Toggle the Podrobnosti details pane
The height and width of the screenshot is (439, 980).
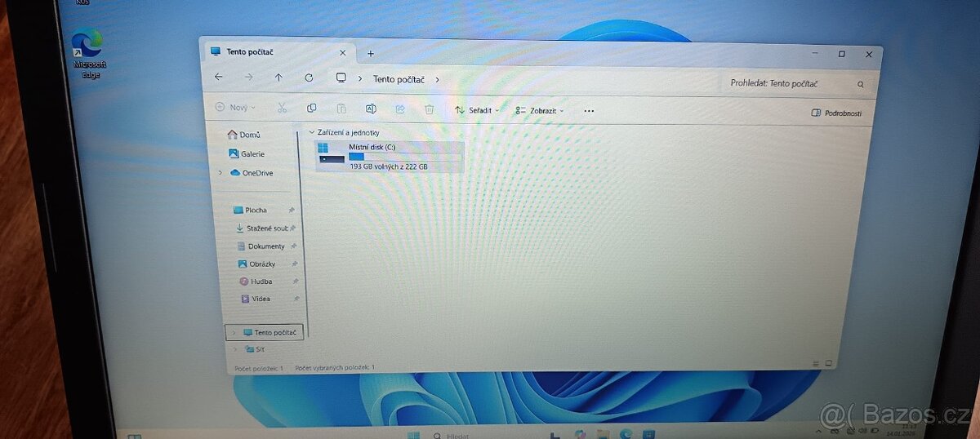(x=836, y=113)
